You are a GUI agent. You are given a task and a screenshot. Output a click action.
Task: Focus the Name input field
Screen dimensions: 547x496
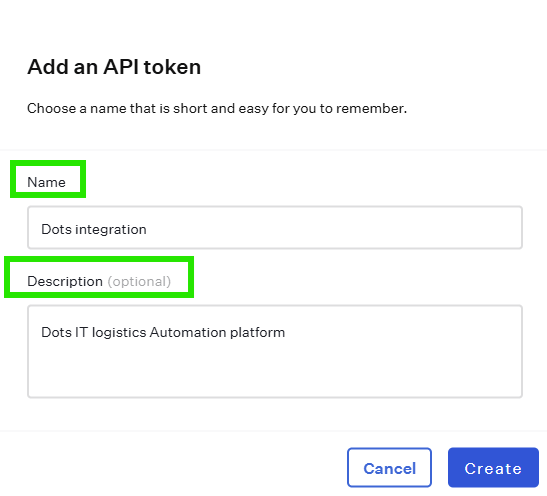pyautogui.click(x=275, y=227)
